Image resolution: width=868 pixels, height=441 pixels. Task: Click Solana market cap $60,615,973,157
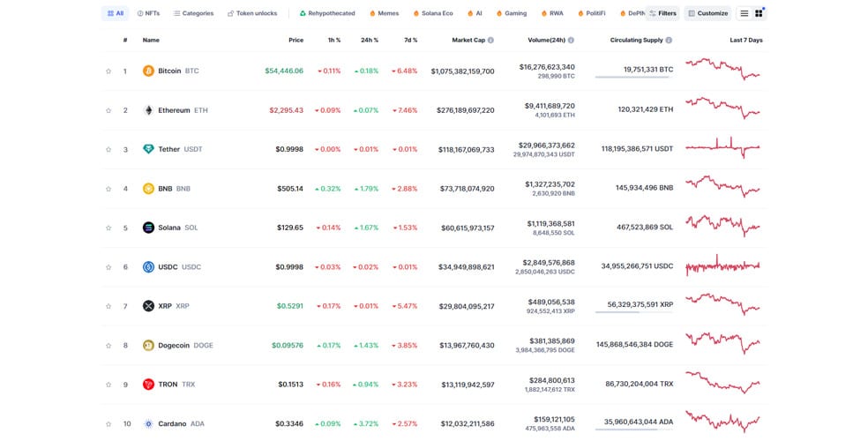[x=468, y=228]
